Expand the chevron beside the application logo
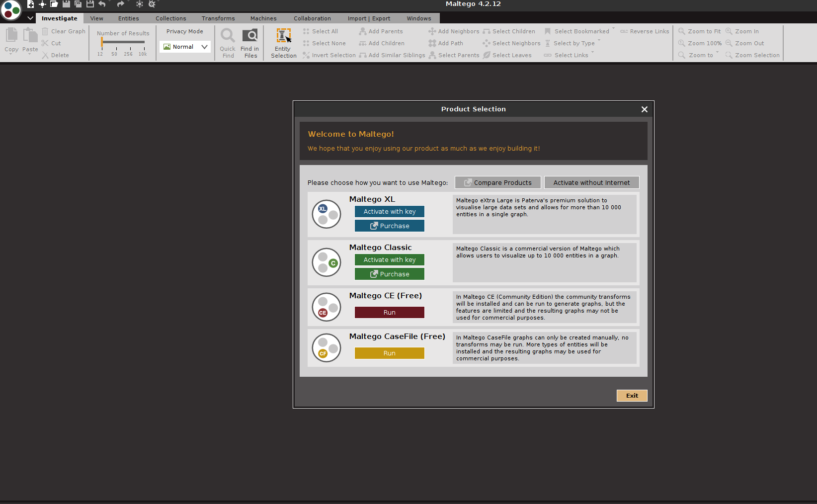The width and height of the screenshot is (817, 504). (30, 18)
